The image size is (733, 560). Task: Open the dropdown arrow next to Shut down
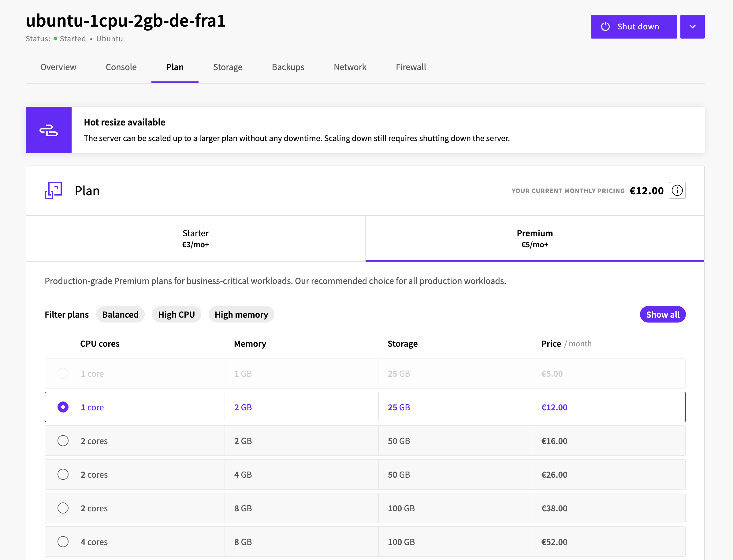click(692, 27)
